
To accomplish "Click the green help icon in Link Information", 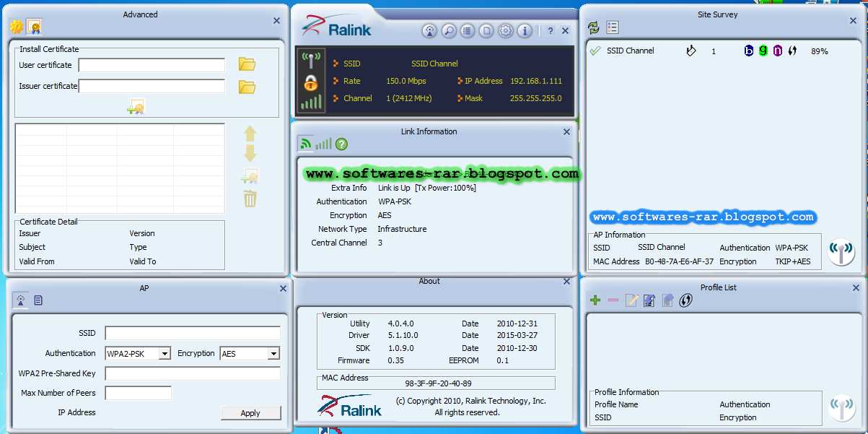I will pyautogui.click(x=341, y=144).
